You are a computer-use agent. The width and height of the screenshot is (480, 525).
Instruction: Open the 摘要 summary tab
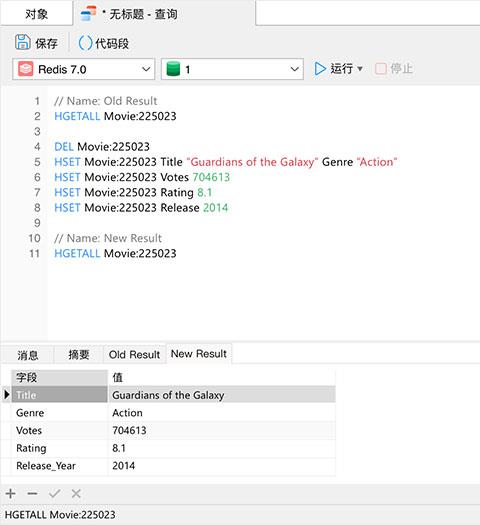(x=79, y=355)
